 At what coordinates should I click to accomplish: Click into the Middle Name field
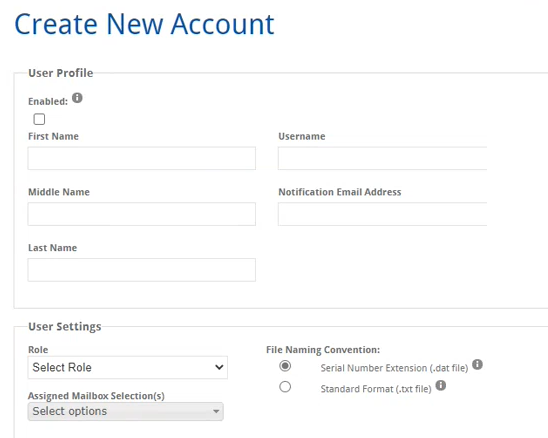142,214
